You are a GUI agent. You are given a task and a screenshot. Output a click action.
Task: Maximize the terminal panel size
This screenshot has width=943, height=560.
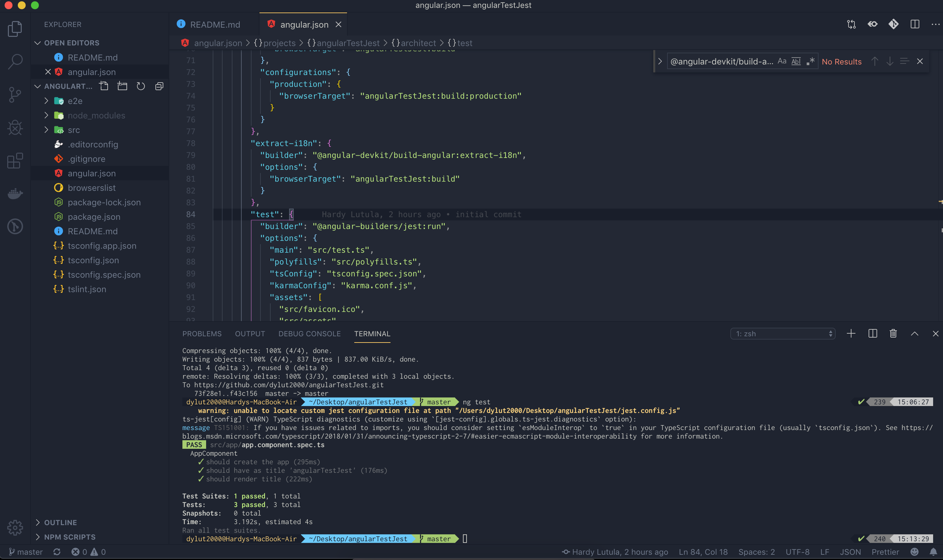coord(915,334)
